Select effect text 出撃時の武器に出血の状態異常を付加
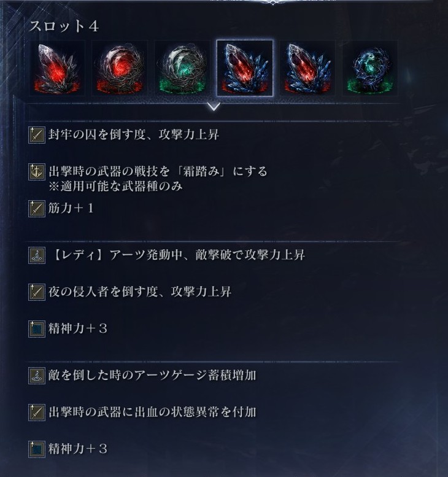448x477 pixels. point(152,413)
